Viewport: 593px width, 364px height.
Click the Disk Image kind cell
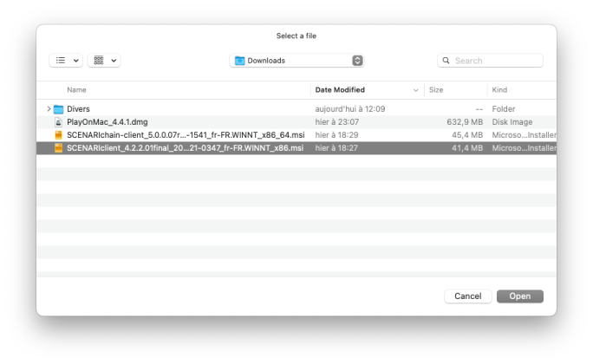click(512, 122)
